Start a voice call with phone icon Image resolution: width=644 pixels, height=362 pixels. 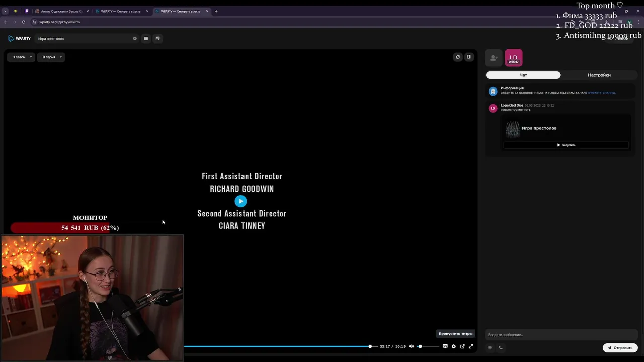click(501, 347)
